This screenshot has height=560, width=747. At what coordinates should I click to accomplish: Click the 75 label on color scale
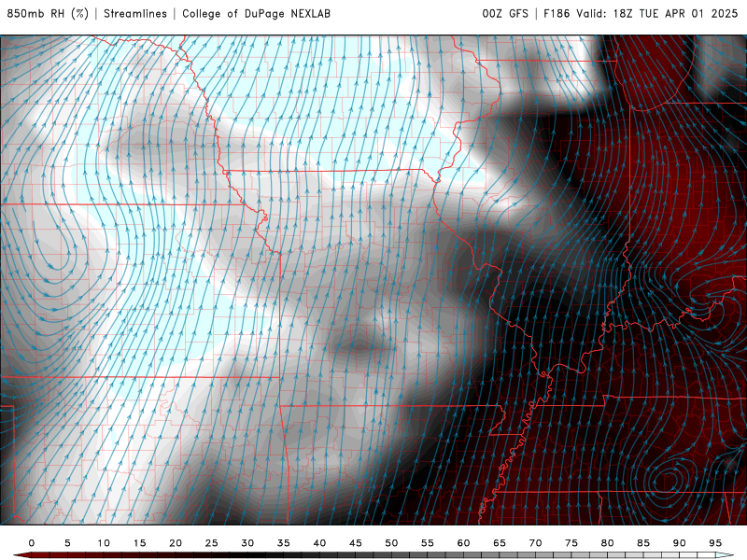click(571, 543)
